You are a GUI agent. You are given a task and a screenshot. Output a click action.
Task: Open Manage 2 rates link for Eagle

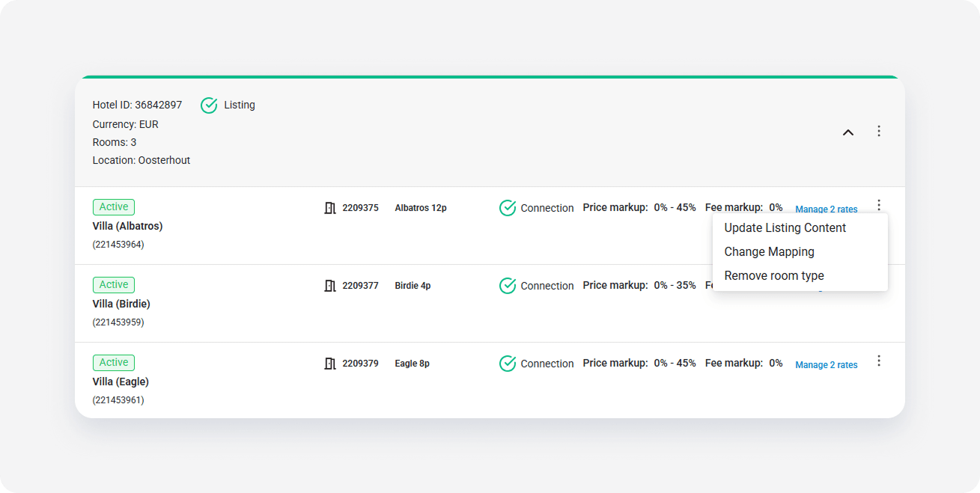pyautogui.click(x=827, y=365)
